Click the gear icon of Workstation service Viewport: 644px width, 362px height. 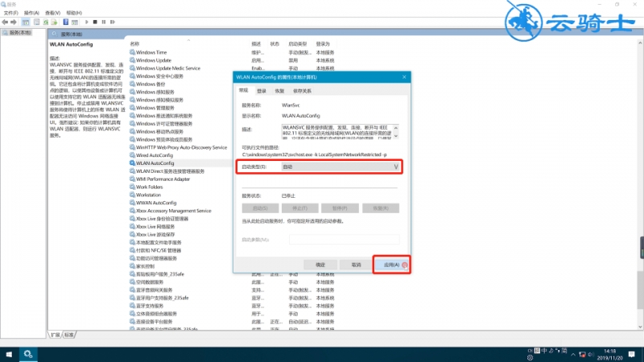pos(132,195)
